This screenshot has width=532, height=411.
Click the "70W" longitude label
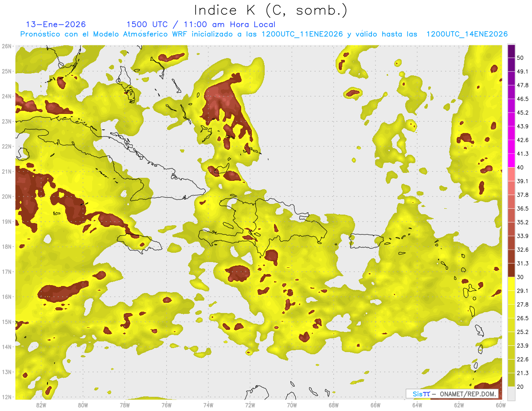[292, 405]
